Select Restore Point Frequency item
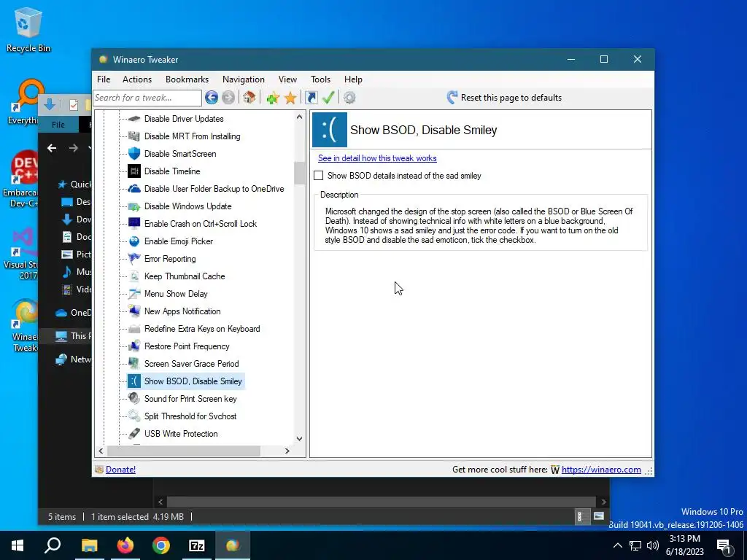Viewport: 747px width, 560px height. (x=187, y=346)
